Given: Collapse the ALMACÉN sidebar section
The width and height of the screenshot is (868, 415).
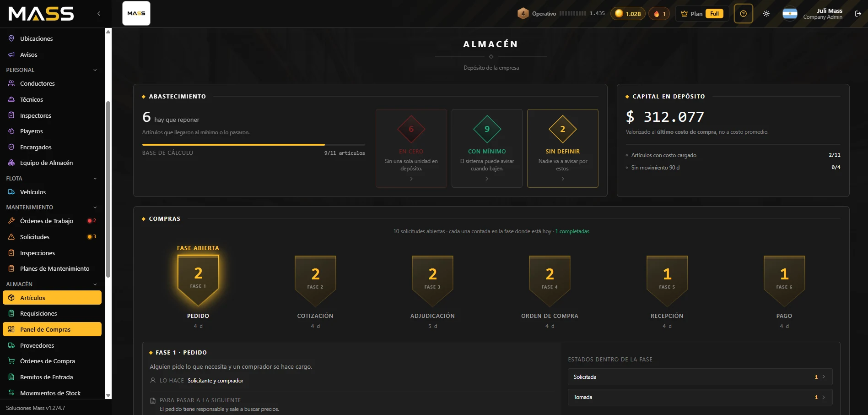Looking at the screenshot, I should 95,284.
